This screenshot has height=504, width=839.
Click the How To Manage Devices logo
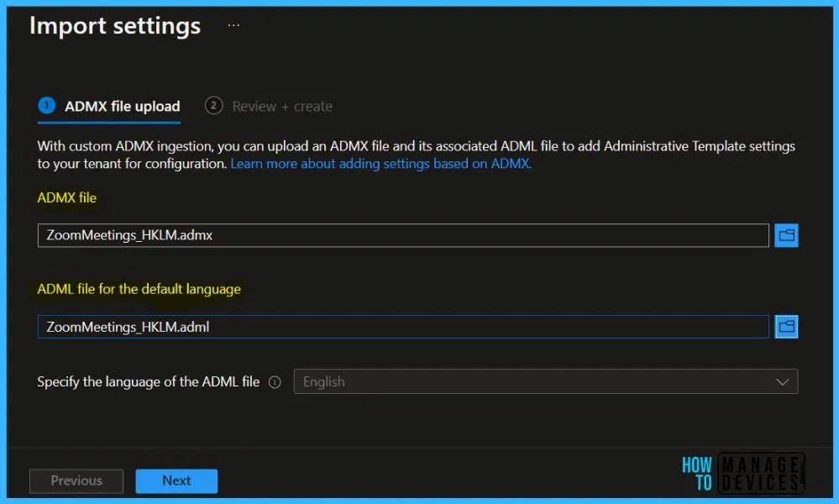[742, 473]
